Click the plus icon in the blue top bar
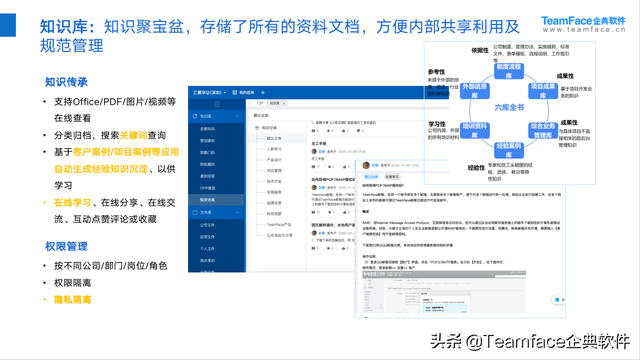Viewport: 640px width, 360px height. (x=263, y=93)
